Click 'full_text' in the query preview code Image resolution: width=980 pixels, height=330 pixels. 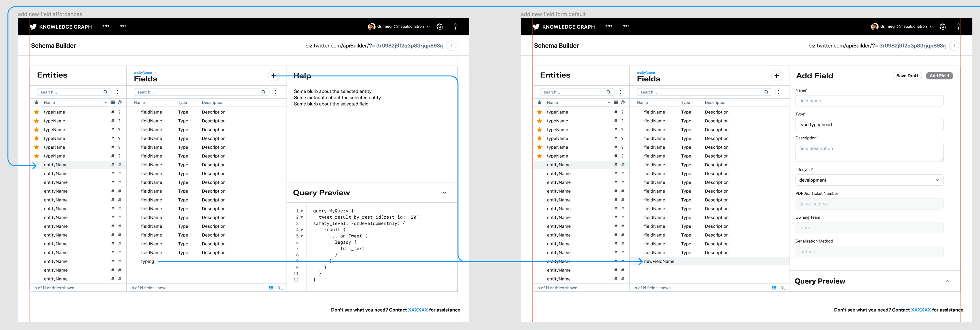tap(352, 249)
